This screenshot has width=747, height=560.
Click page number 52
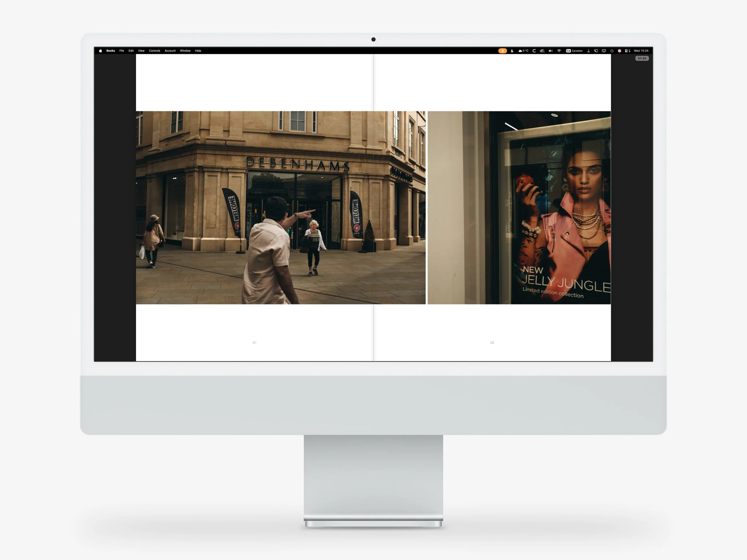tap(492, 343)
